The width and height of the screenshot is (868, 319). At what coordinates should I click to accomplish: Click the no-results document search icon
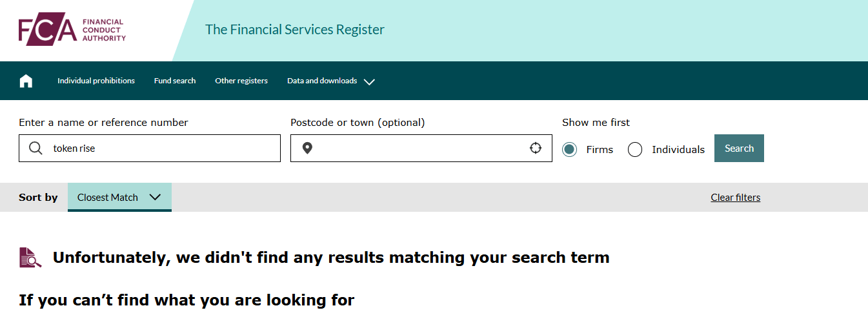tap(30, 257)
